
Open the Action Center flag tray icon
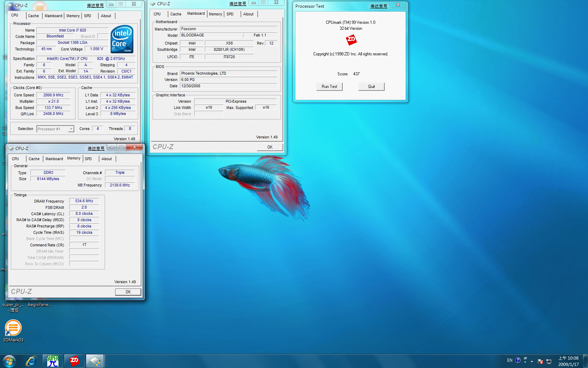[x=540, y=361]
